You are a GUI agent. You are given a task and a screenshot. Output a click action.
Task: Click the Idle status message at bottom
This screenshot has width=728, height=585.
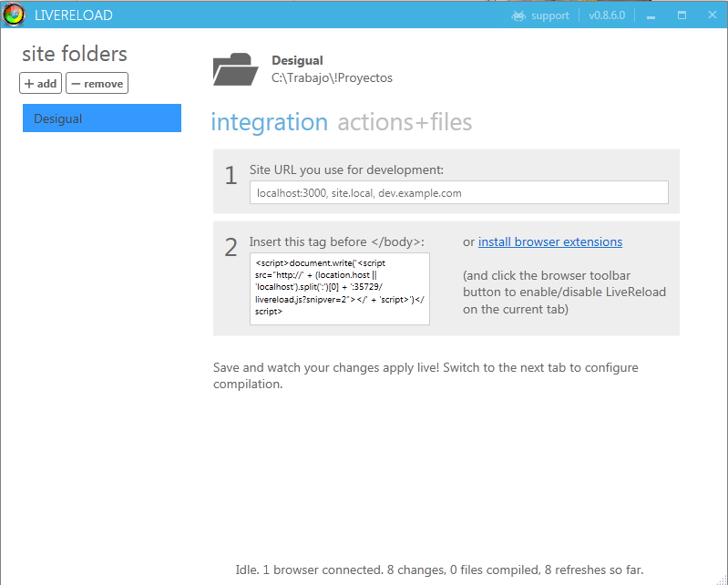[439, 570]
